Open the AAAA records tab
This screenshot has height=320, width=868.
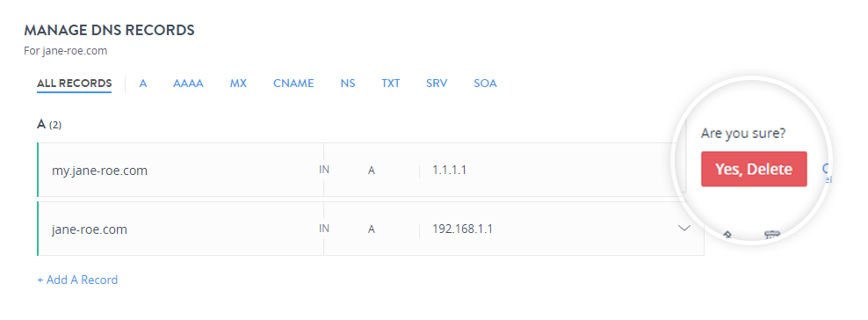tap(188, 84)
